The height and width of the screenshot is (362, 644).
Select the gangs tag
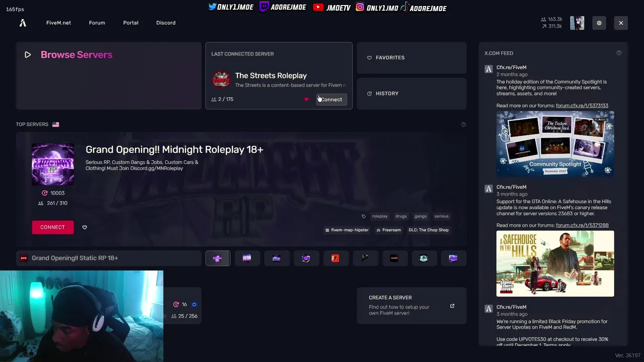click(x=421, y=216)
